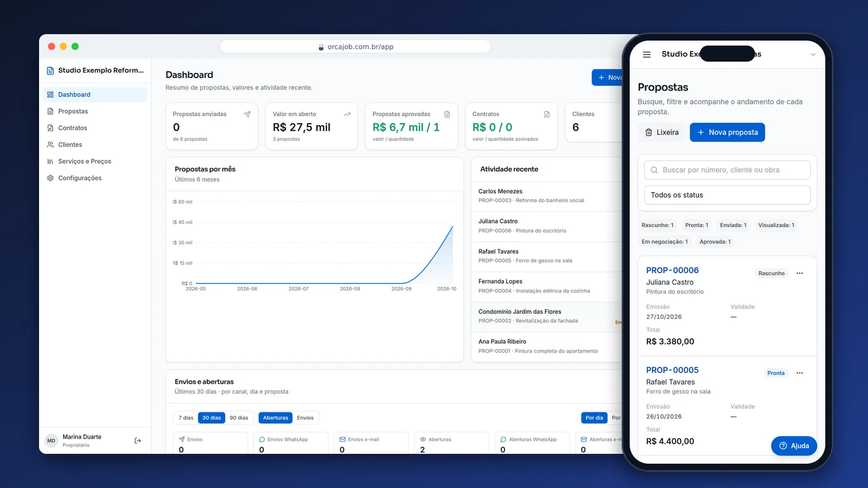
Task: Filter by Visualizada: 1 chip
Action: point(776,225)
